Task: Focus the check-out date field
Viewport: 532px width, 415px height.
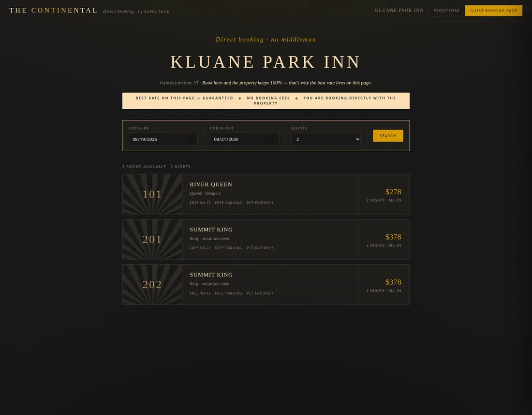Action: (x=244, y=139)
